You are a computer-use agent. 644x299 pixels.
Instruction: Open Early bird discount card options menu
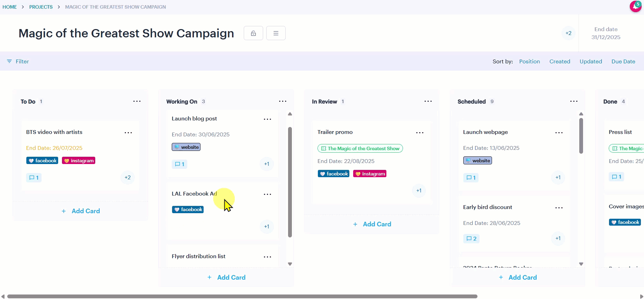tap(559, 208)
